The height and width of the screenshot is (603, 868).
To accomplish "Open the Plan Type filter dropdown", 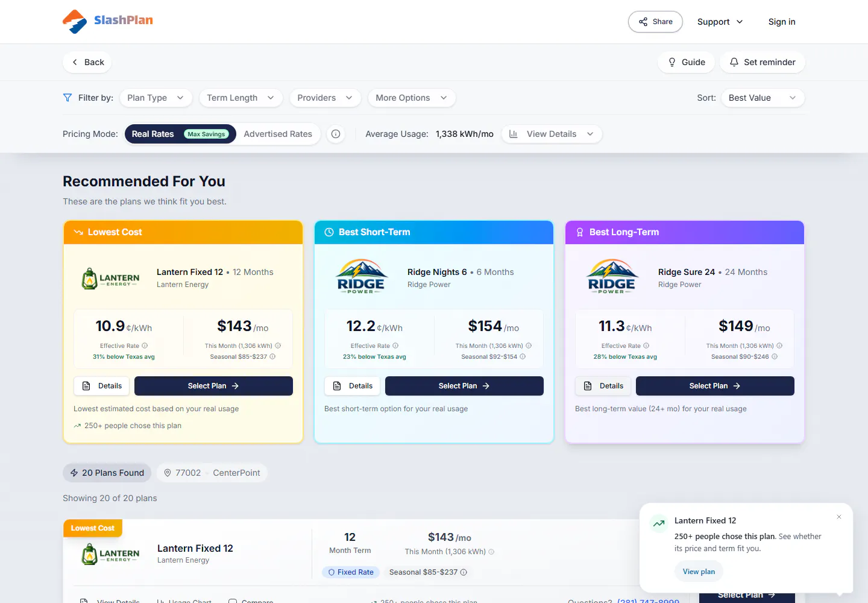I will [x=156, y=98].
